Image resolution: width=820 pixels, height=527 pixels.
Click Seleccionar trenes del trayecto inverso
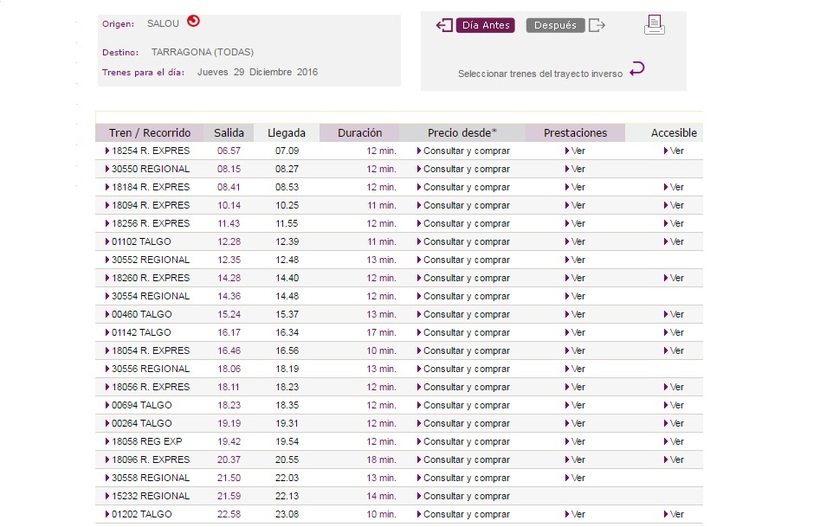click(x=540, y=73)
